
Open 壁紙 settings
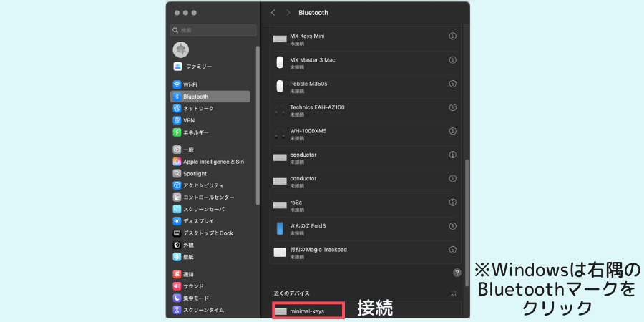pos(210,257)
